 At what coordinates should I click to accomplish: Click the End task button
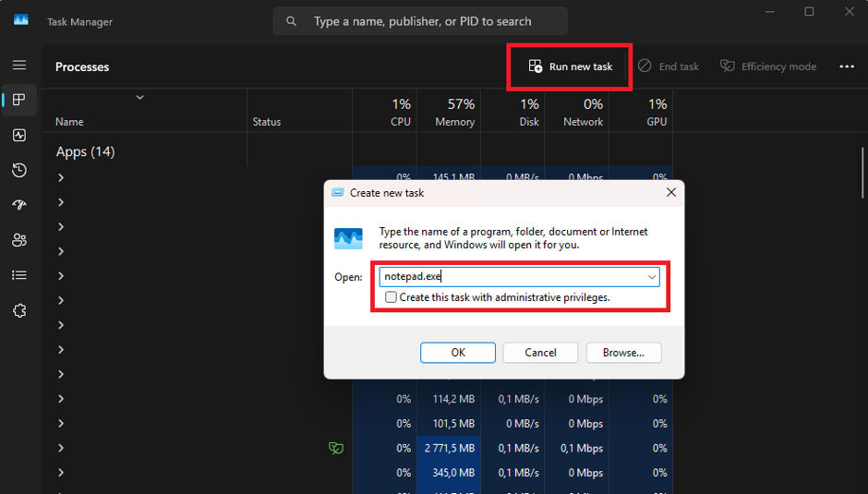click(x=669, y=66)
